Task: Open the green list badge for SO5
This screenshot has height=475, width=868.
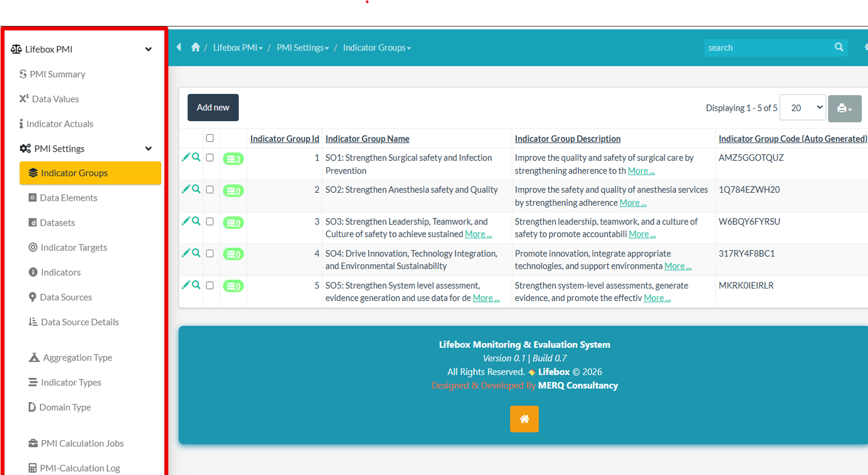Action: [x=233, y=286]
